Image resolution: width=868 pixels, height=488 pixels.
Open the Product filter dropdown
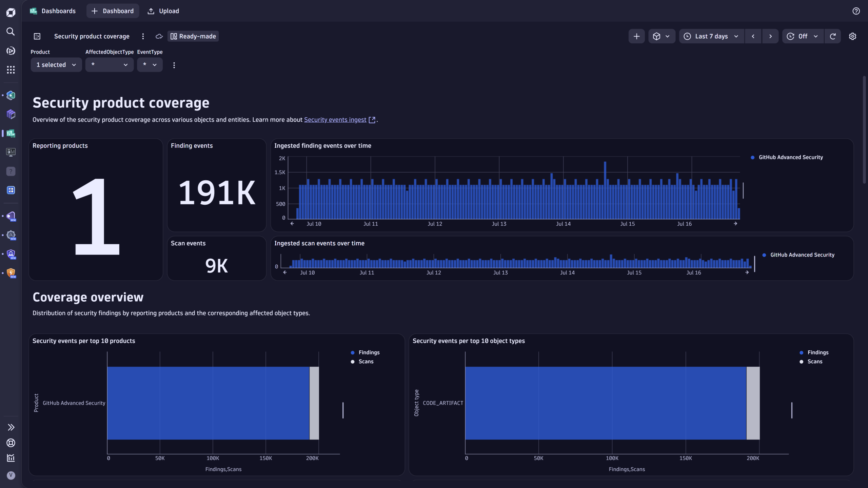(56, 64)
